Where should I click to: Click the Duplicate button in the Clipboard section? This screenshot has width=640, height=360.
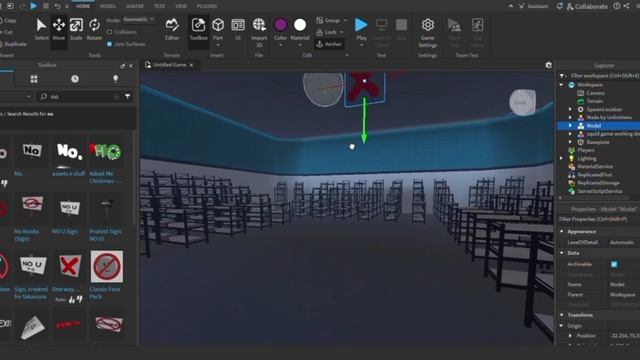tap(13, 44)
